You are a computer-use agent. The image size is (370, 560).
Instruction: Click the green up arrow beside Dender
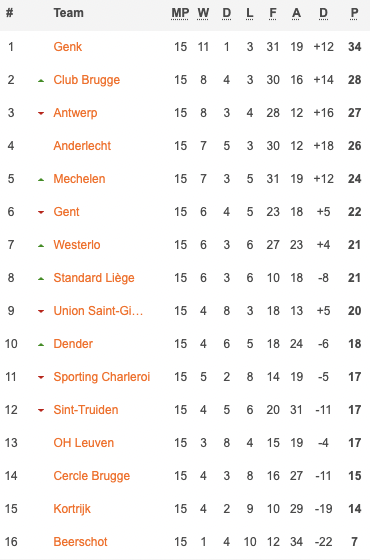click(41, 345)
